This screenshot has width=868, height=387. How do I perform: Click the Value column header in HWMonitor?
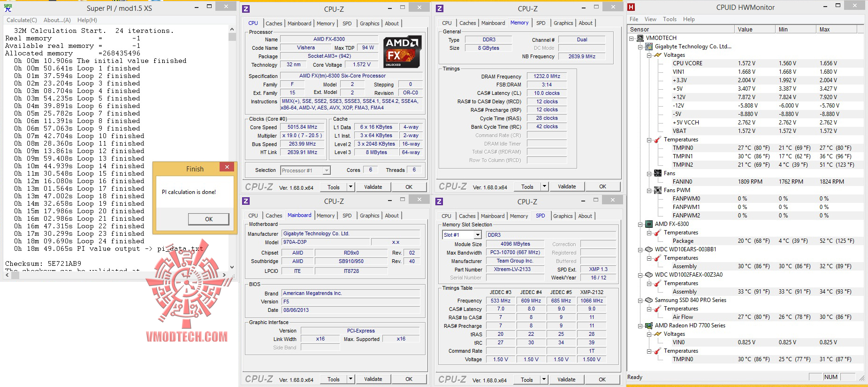coord(755,29)
